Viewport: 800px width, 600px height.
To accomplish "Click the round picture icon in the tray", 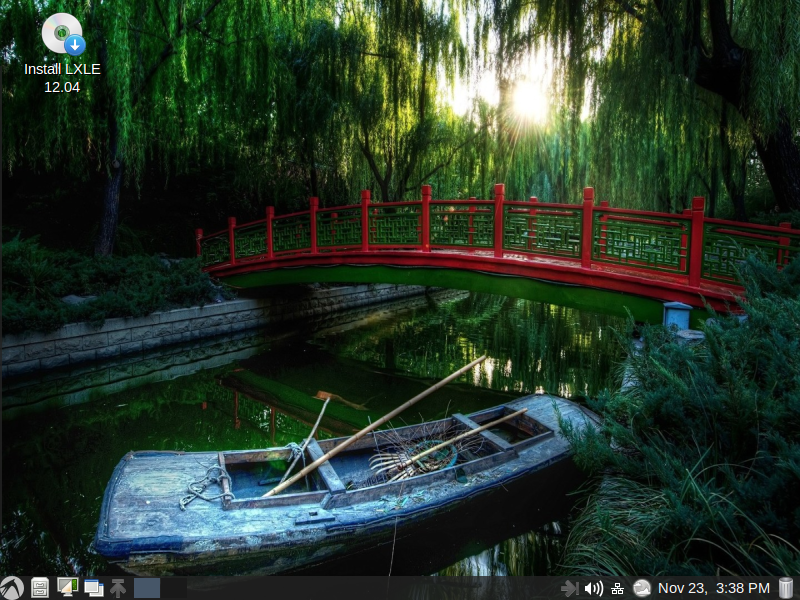I will [x=642, y=588].
